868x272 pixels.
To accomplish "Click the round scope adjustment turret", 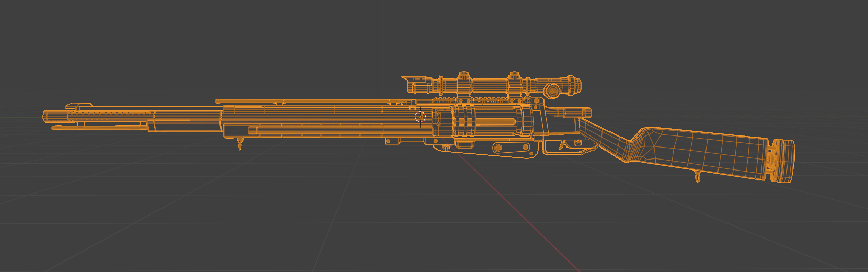I will (x=552, y=90).
